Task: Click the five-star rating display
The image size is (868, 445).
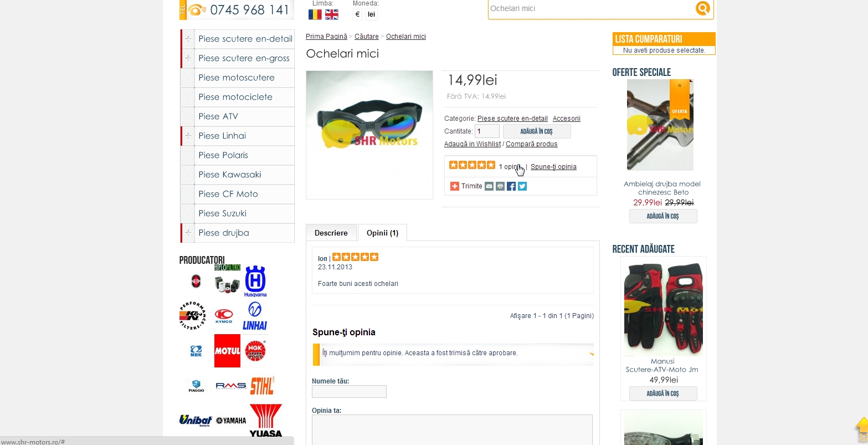Action: 472,165
